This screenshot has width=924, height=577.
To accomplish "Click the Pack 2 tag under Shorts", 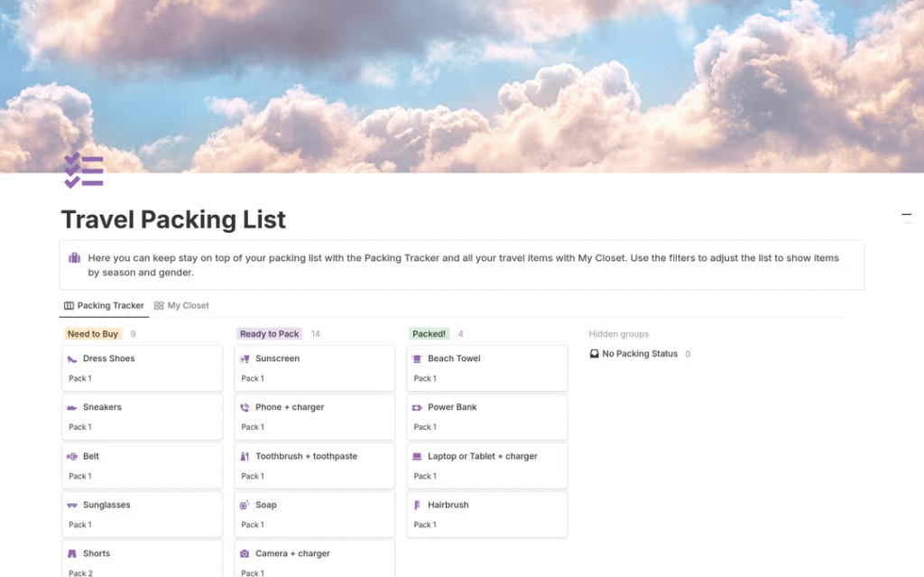I will pyautogui.click(x=80, y=572).
